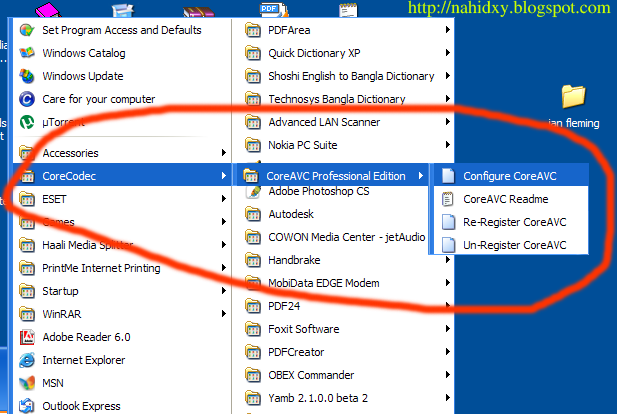Screen dimensions: 617x414
Task: Click the Nokia PC Suite folder icon
Action: [253, 145]
